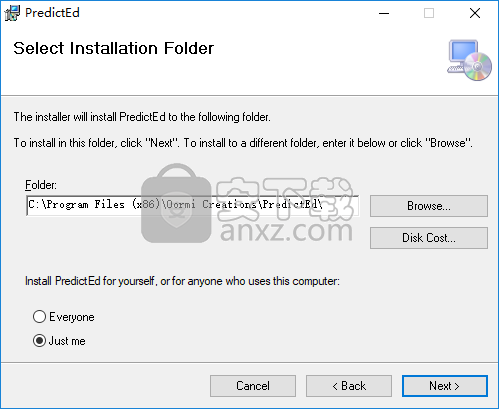Screen dimensions: 499x409
Task: Click the grayed-out maximize button
Action: coord(429,13)
